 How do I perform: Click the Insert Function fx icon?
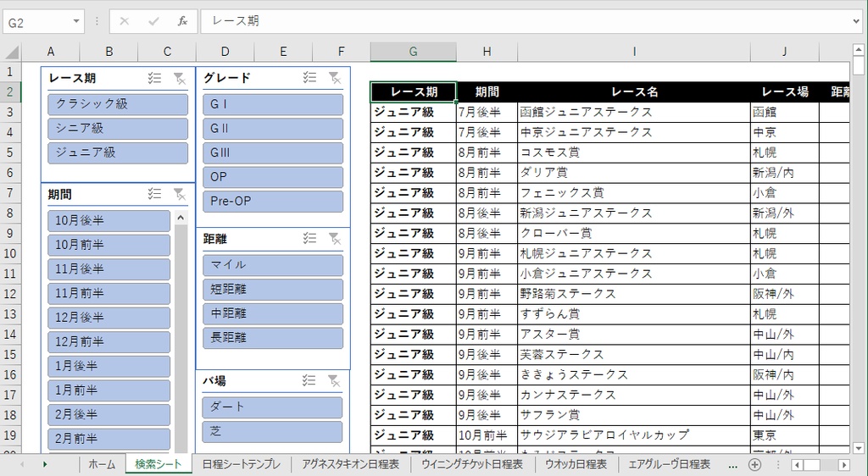coord(182,21)
